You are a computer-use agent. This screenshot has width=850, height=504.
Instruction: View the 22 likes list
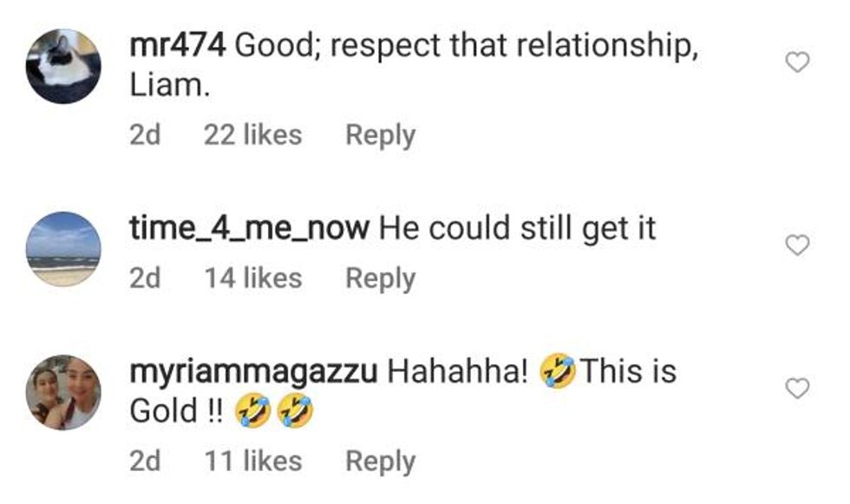click(x=252, y=135)
